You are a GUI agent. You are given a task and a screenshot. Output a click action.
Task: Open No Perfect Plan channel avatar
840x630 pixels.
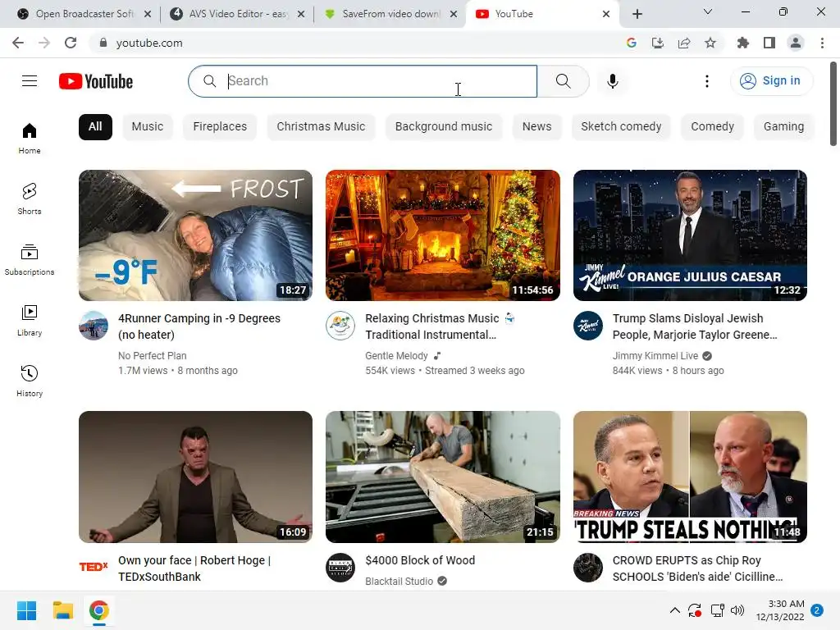pyautogui.click(x=94, y=325)
